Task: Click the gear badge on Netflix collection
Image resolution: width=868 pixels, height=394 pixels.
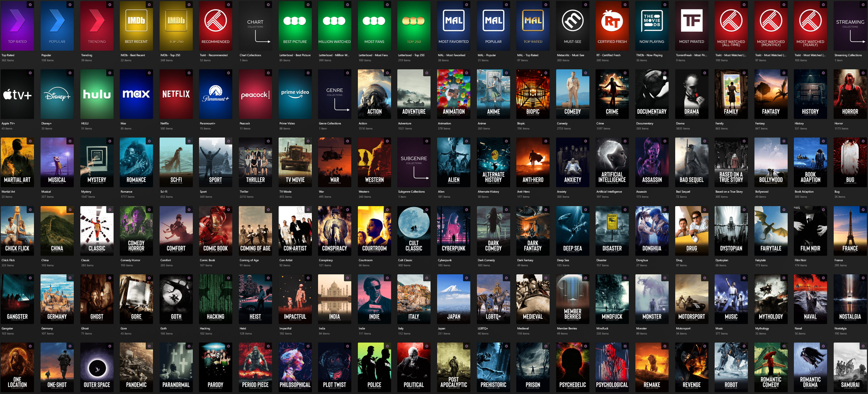Action: 189,73
